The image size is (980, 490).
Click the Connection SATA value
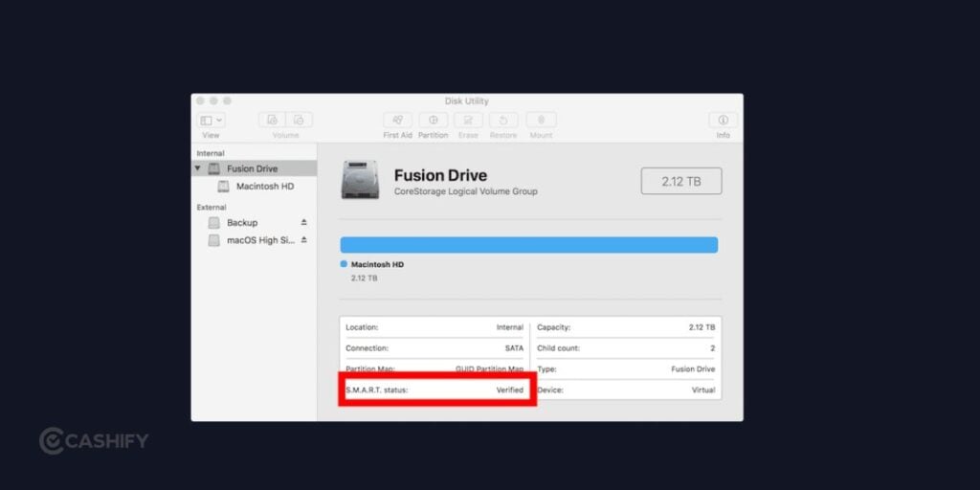coord(514,348)
